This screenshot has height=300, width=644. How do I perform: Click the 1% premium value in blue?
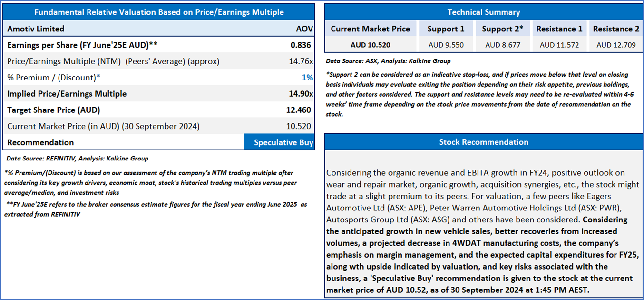coord(307,78)
